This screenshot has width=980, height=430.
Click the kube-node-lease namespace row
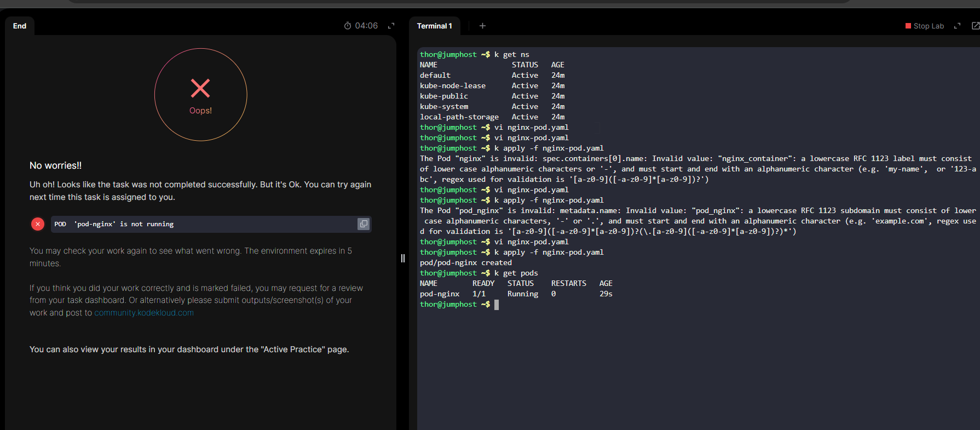point(492,86)
